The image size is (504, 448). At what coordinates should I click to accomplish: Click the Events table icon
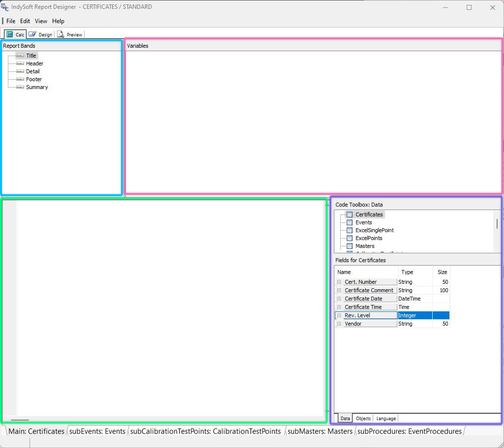pyautogui.click(x=350, y=222)
